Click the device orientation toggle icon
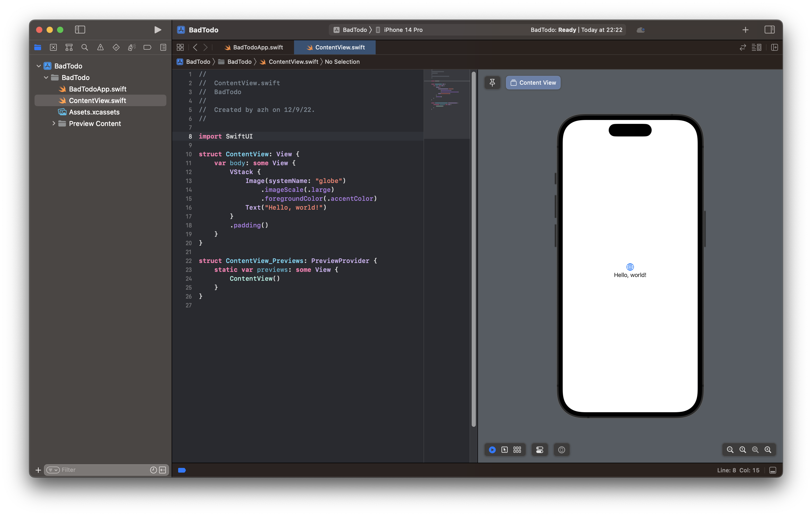 click(x=561, y=450)
